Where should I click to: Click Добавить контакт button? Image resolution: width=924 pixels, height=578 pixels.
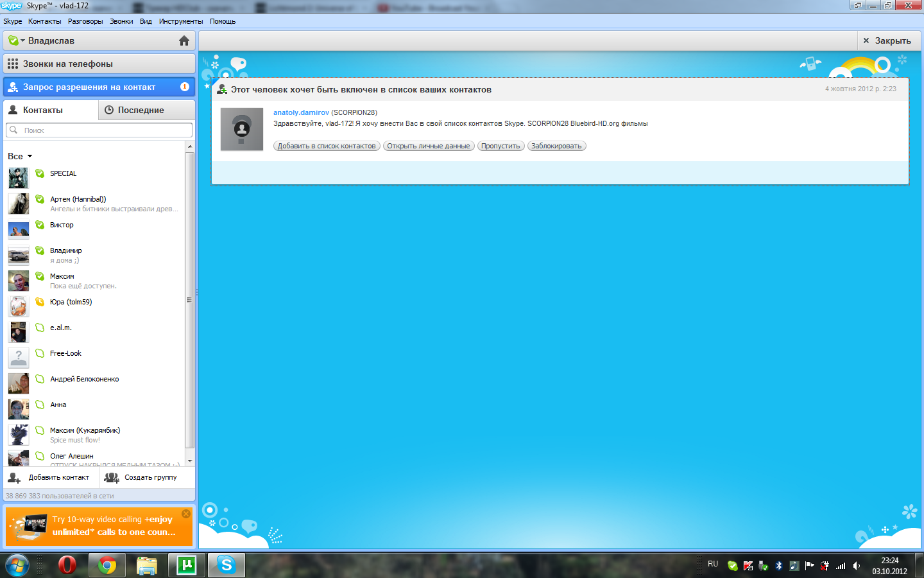(50, 477)
